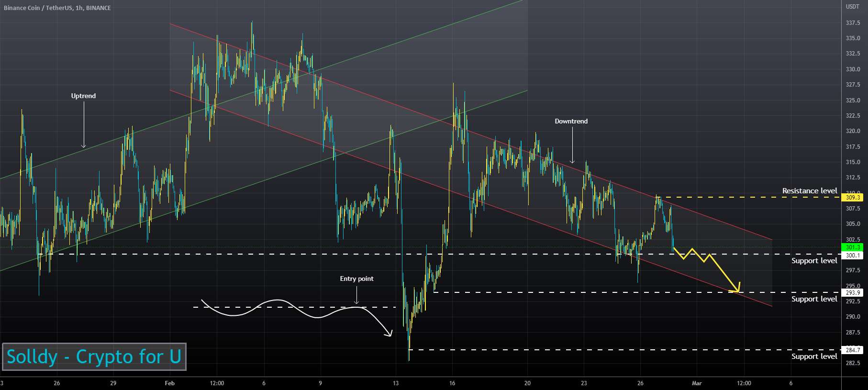868x390 pixels.
Task: Select the 300.1 support price tag
Action: coord(853,255)
